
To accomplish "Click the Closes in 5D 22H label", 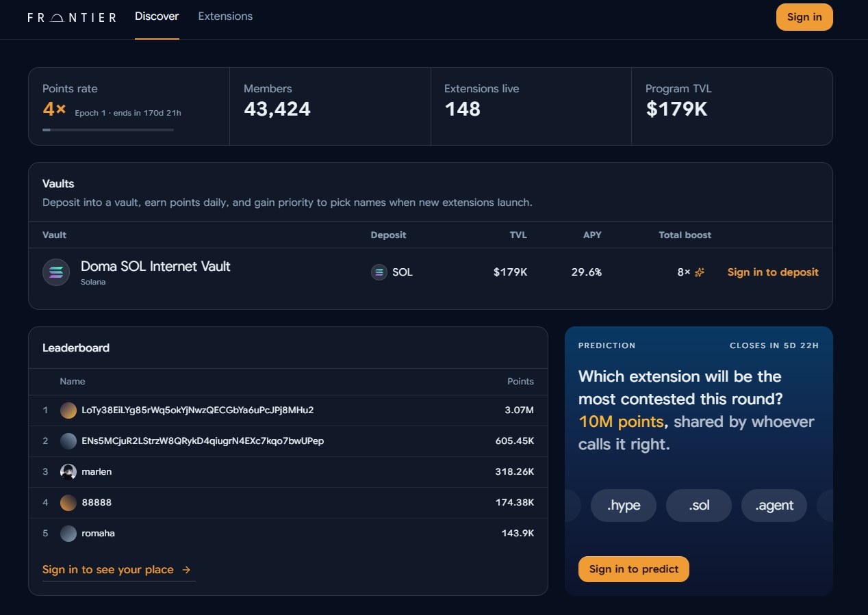I will (x=774, y=345).
